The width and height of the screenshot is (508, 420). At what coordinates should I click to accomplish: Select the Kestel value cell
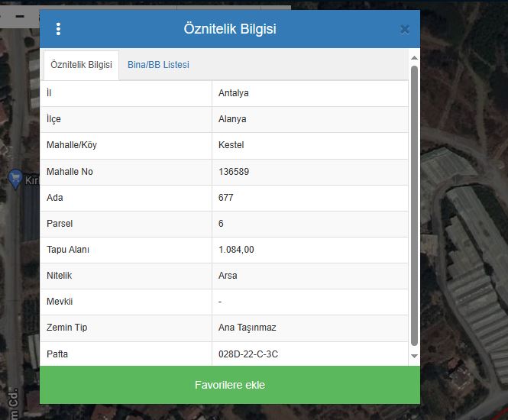310,145
